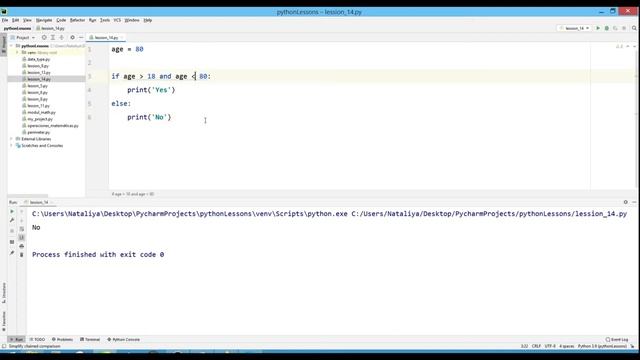Expand External Libraries node
Screen dimensions: 640x360
pos(11,139)
